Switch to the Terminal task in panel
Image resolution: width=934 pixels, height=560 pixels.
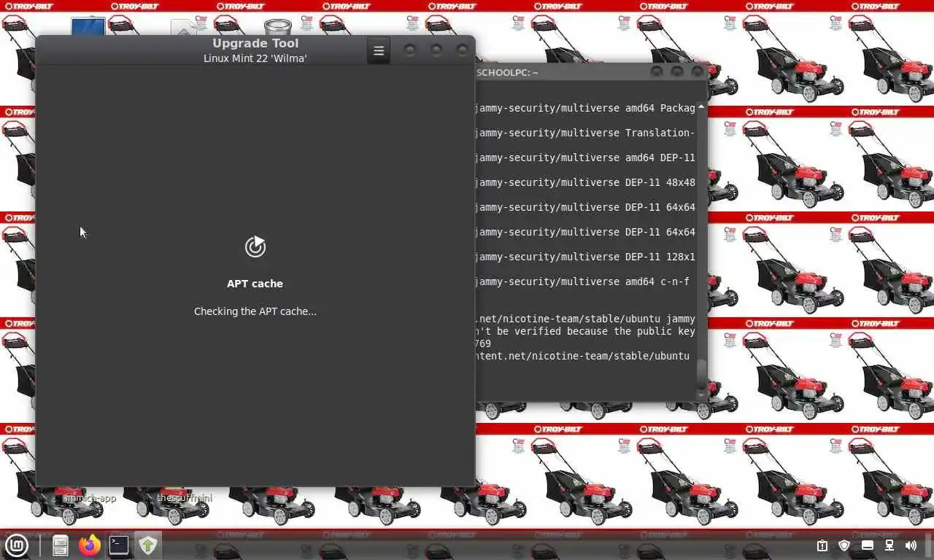pos(119,545)
